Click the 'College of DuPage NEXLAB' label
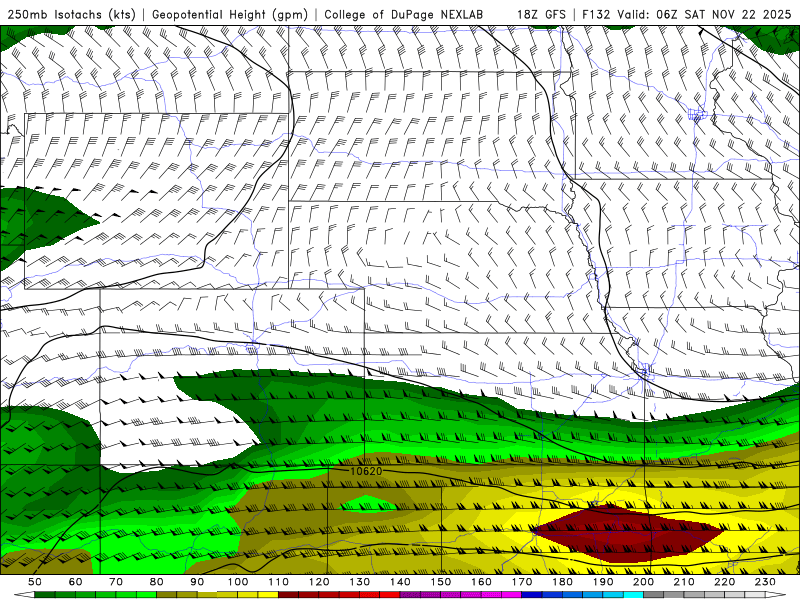 404,14
